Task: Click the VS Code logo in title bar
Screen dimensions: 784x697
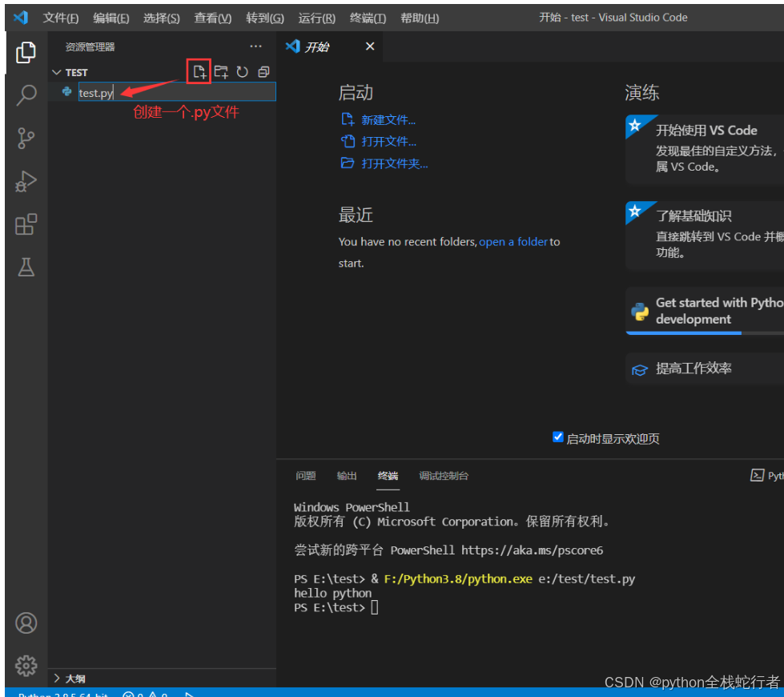Action: pyautogui.click(x=21, y=18)
